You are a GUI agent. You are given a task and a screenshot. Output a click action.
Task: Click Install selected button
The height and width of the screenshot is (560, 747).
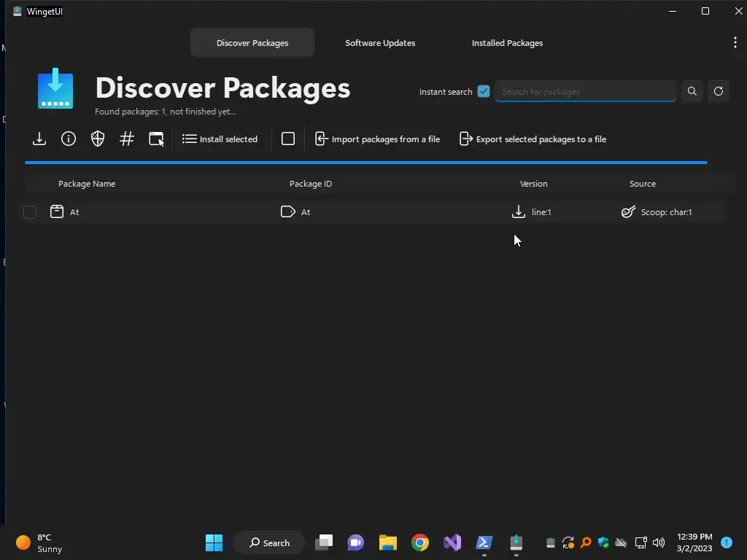click(220, 139)
